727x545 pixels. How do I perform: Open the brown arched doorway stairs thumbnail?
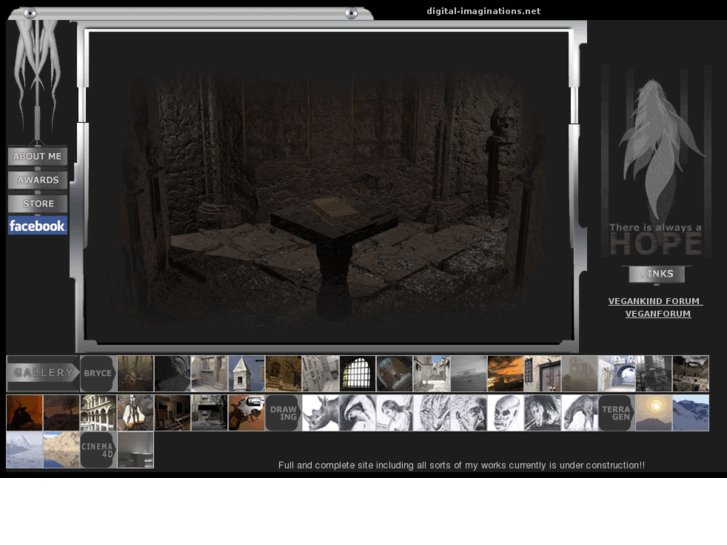(x=283, y=373)
